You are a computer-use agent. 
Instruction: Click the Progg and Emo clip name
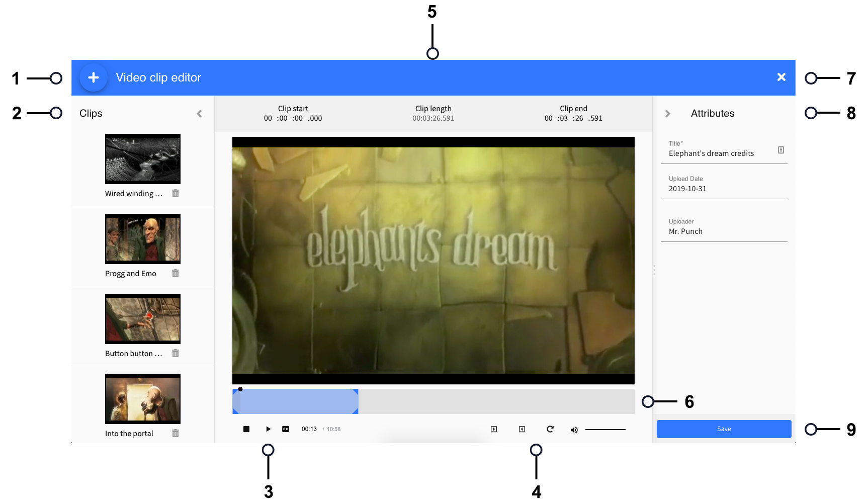coord(131,273)
